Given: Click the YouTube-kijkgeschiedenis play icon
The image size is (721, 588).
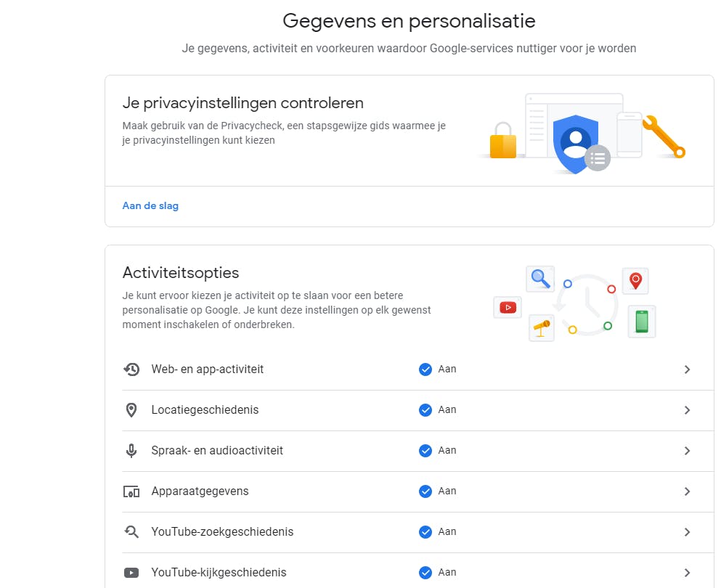Looking at the screenshot, I should coord(131,573).
